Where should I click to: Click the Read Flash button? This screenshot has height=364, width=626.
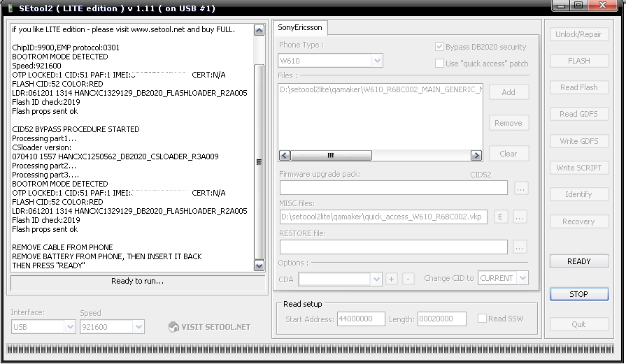point(579,87)
